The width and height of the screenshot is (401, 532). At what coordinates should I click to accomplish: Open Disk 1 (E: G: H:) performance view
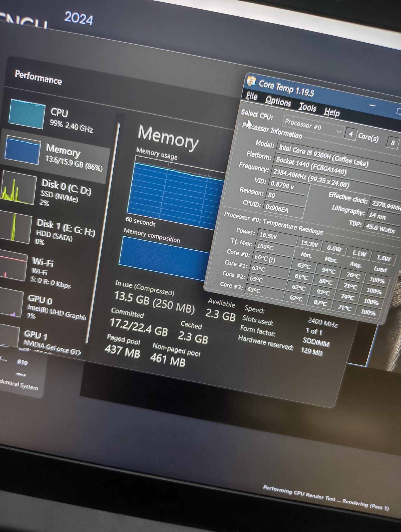(48, 231)
